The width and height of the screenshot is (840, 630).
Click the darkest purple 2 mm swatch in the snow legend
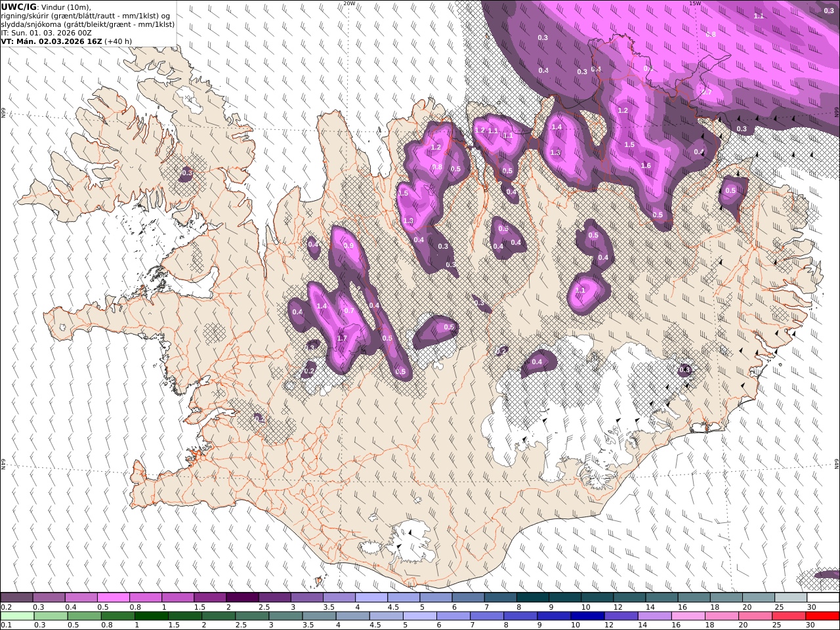pyautogui.click(x=242, y=597)
